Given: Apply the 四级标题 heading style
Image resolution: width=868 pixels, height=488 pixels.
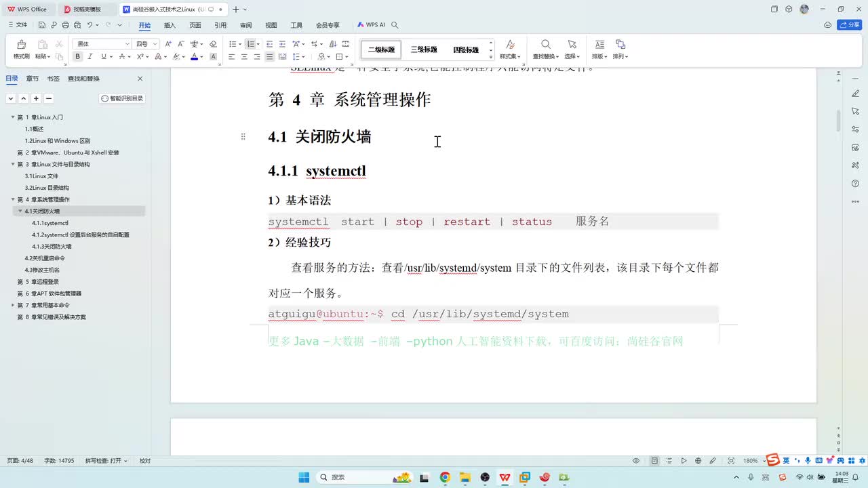Looking at the screenshot, I should [466, 49].
